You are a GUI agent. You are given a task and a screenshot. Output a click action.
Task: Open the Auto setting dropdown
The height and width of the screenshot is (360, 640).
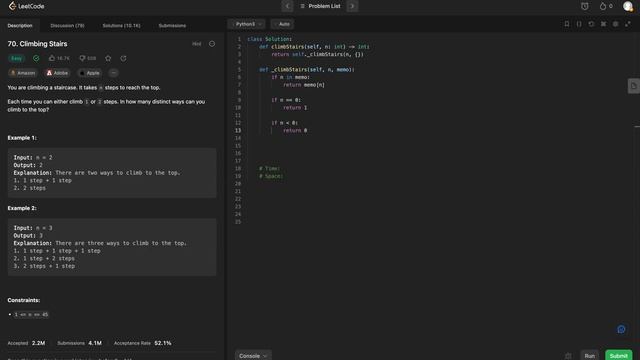pos(282,24)
